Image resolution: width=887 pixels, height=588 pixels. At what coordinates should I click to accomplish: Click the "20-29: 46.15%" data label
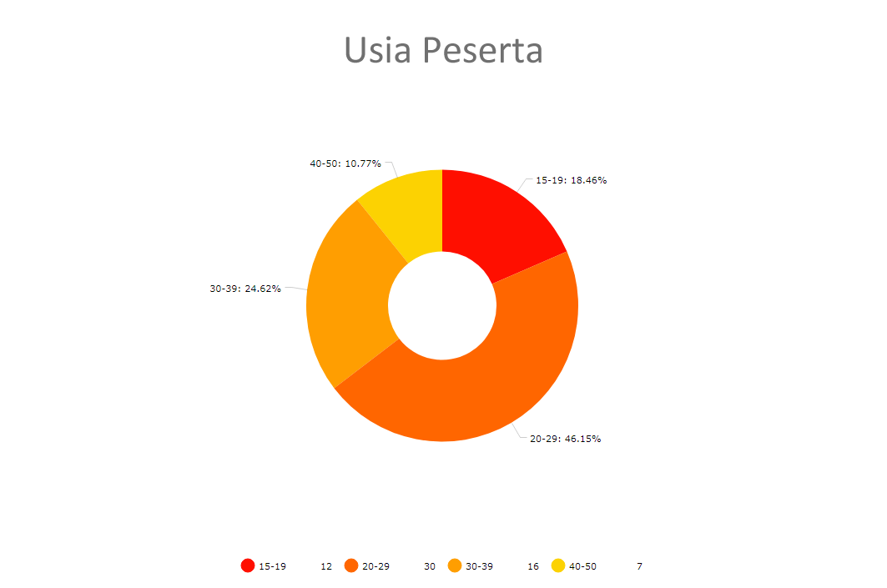[x=565, y=439]
